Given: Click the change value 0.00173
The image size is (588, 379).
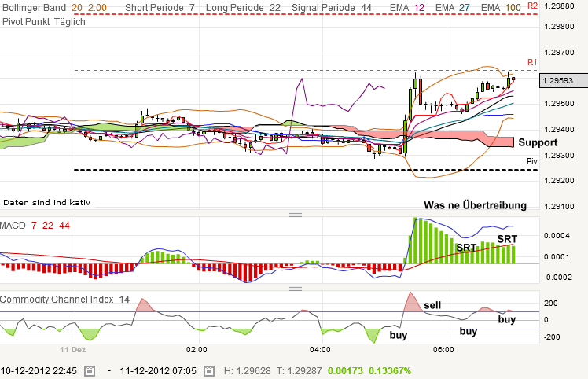Looking at the screenshot, I should point(345,371).
